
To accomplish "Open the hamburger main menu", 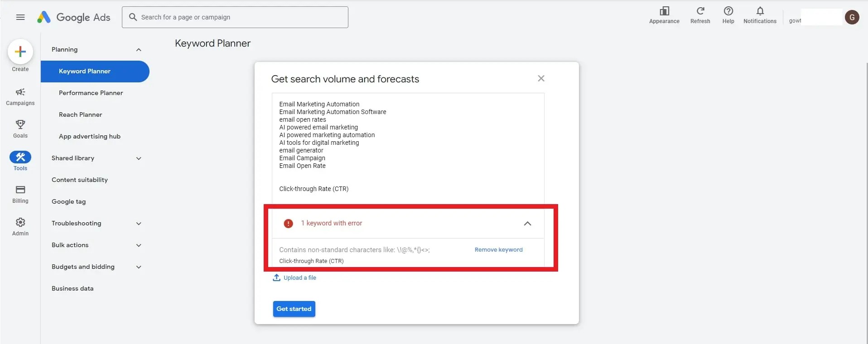I will click(20, 17).
